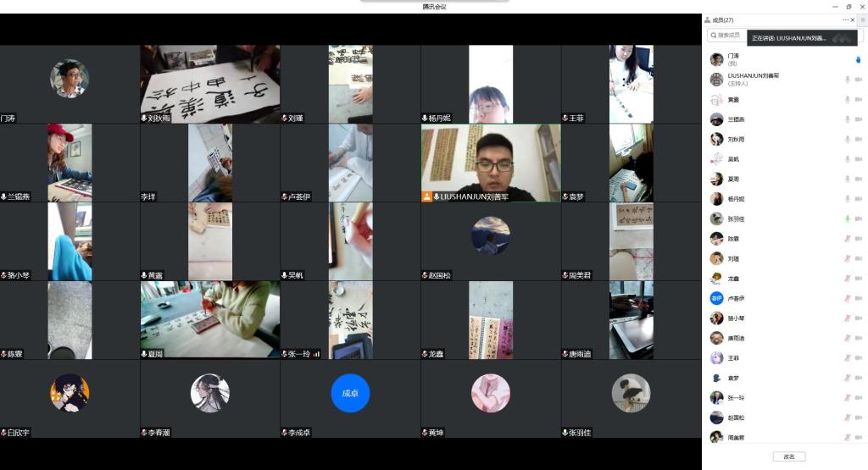Select the LIUSHANJUN刘善军 video tile
The height and width of the screenshot is (470, 868).
coord(491,163)
